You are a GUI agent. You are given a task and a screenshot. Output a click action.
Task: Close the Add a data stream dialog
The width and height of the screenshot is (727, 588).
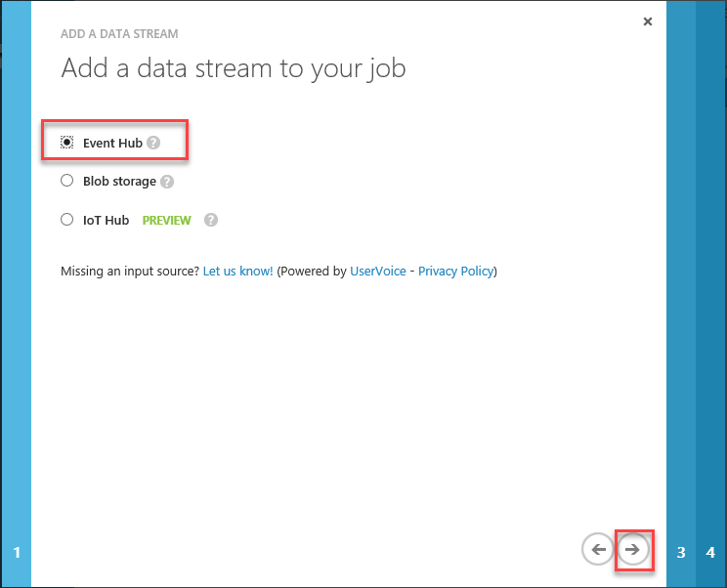coord(647,21)
